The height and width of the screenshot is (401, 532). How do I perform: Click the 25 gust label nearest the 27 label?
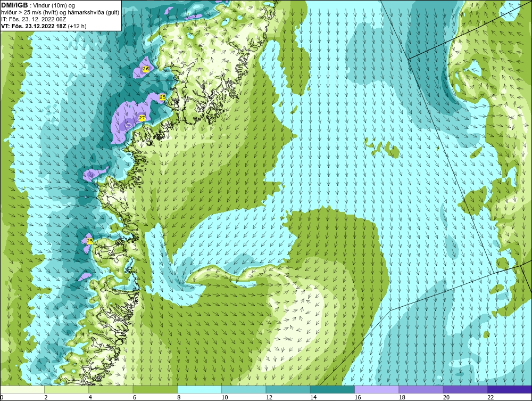point(162,97)
